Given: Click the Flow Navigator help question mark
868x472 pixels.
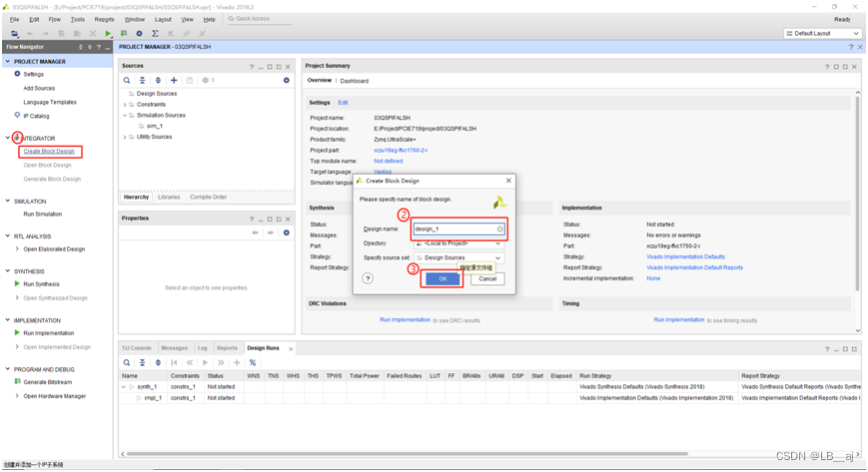Looking at the screenshot, I should [x=99, y=47].
